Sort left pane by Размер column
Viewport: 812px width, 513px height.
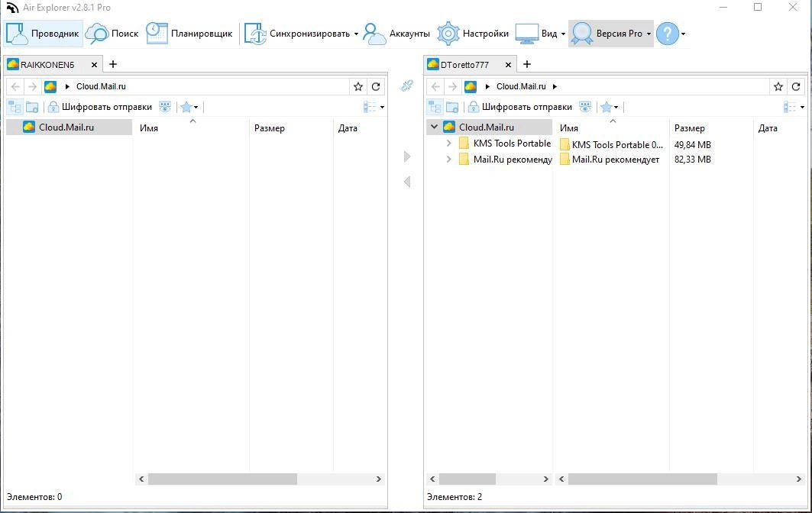point(270,127)
